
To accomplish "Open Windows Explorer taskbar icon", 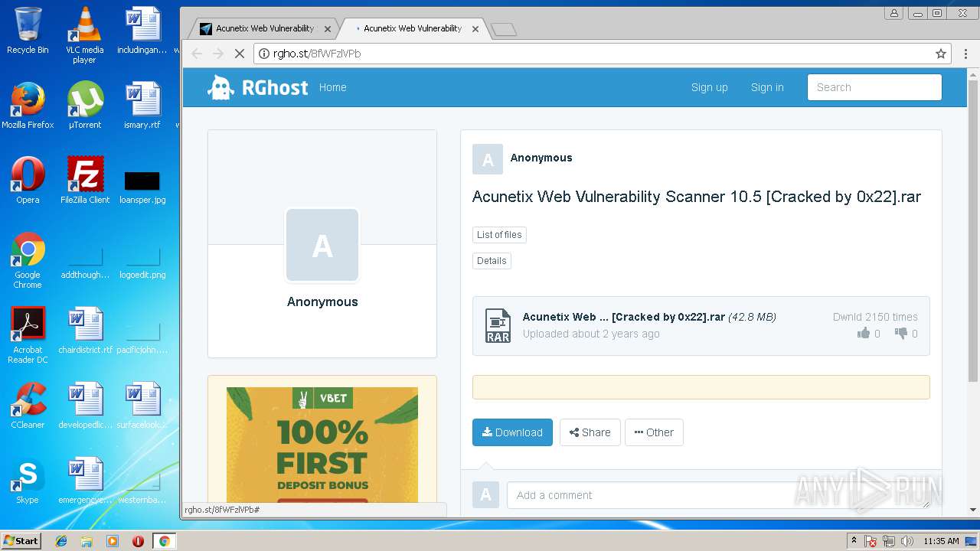I will [x=87, y=541].
